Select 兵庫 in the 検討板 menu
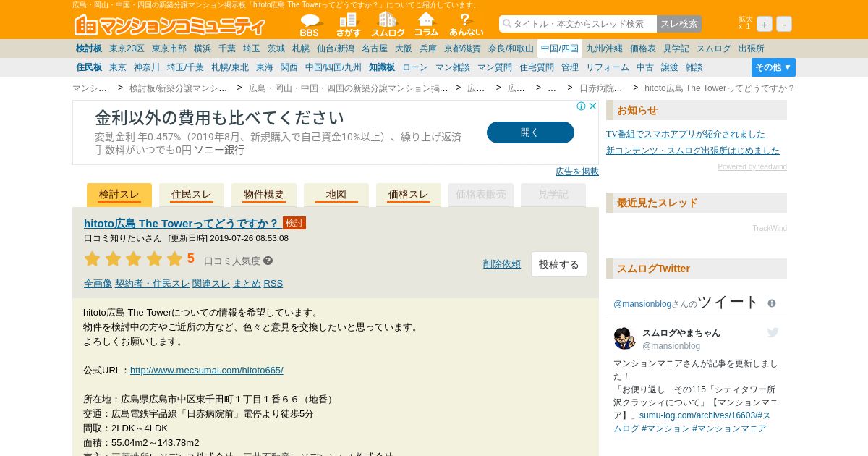868x456 pixels. (428, 48)
